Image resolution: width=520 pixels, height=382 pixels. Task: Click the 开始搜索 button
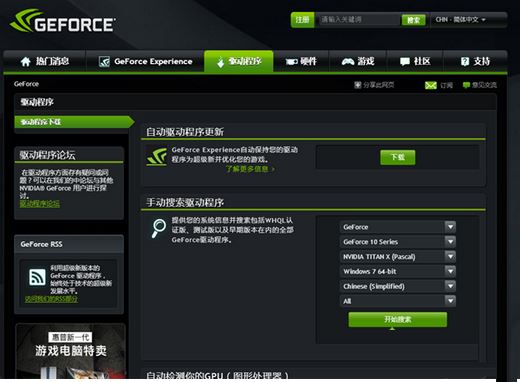click(398, 320)
